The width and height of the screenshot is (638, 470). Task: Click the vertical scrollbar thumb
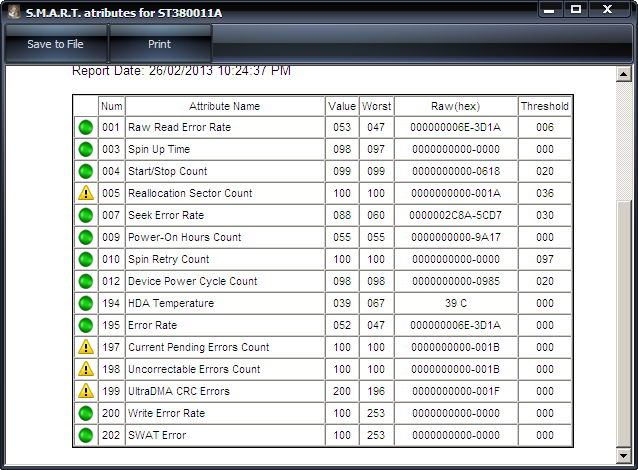coord(623,324)
